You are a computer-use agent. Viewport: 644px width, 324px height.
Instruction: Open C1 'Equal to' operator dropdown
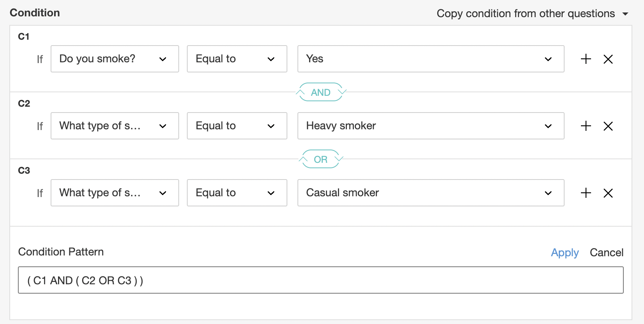pyautogui.click(x=237, y=59)
